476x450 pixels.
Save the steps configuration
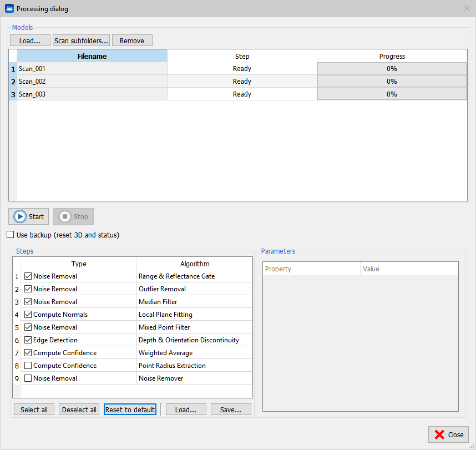[x=231, y=409]
